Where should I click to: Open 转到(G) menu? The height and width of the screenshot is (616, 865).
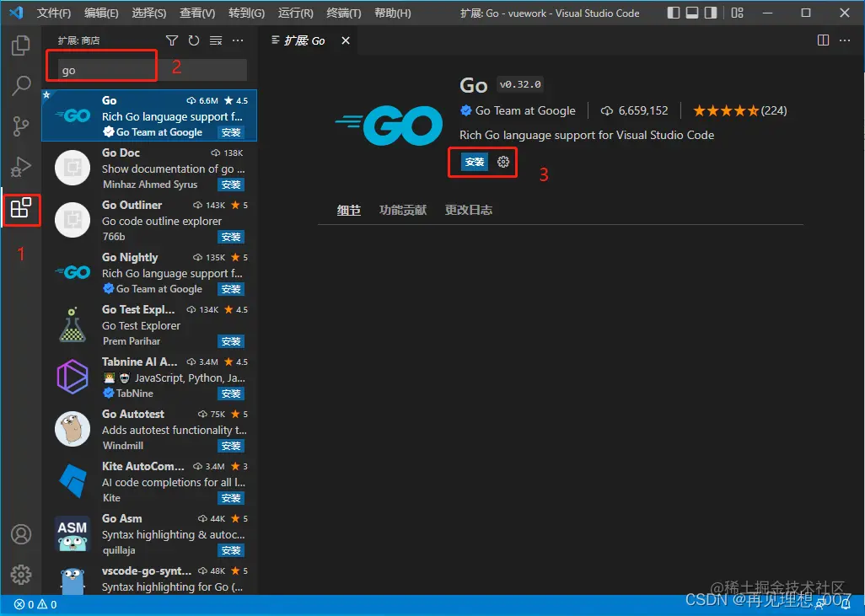pos(246,13)
